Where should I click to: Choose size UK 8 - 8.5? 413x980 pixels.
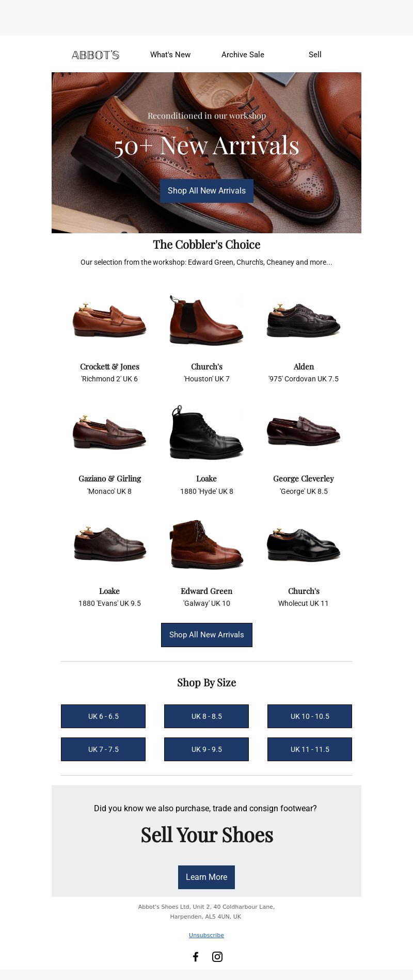pyautogui.click(x=206, y=716)
